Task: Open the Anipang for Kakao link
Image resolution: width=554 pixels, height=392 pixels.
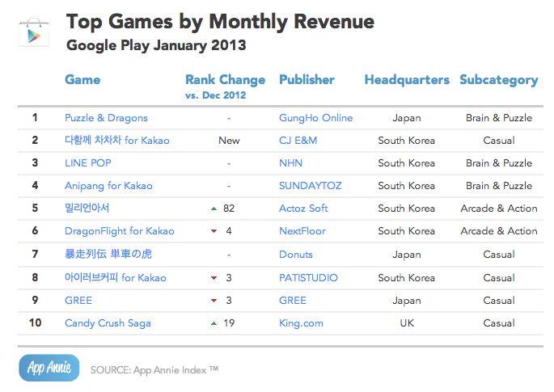Action: point(108,186)
